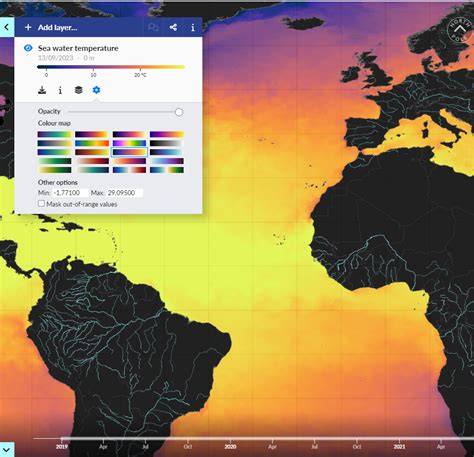Screen dimensions: 474x457
Task: Click the stacked layers icon
Action: [78, 90]
